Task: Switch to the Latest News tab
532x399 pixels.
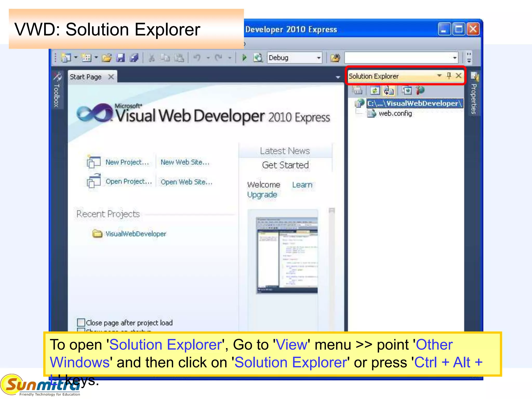Action: point(285,151)
